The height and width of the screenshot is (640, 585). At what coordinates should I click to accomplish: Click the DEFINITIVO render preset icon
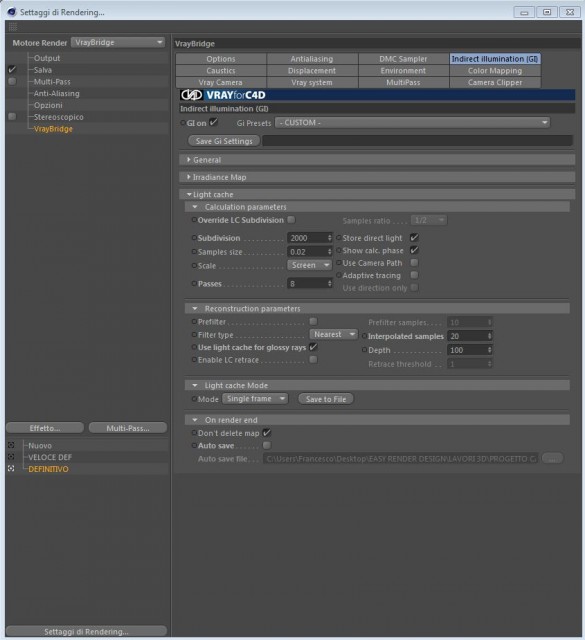[x=11, y=469]
